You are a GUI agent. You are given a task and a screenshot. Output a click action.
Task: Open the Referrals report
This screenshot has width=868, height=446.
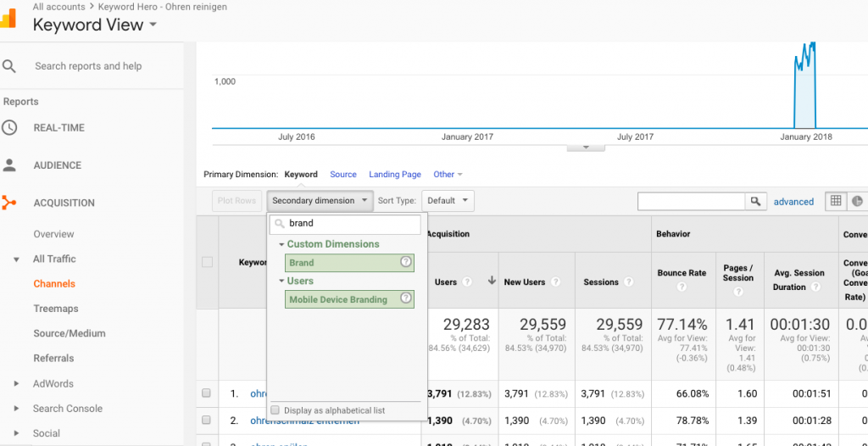coord(53,359)
